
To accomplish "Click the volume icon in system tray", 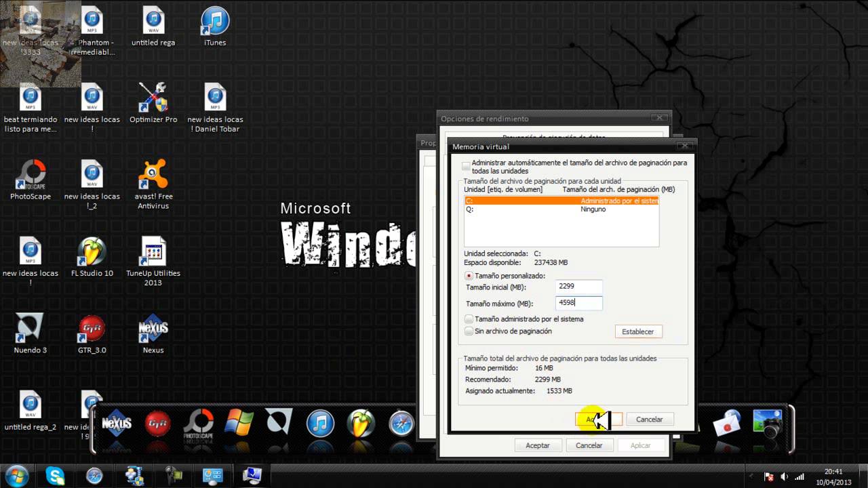I will [x=785, y=476].
